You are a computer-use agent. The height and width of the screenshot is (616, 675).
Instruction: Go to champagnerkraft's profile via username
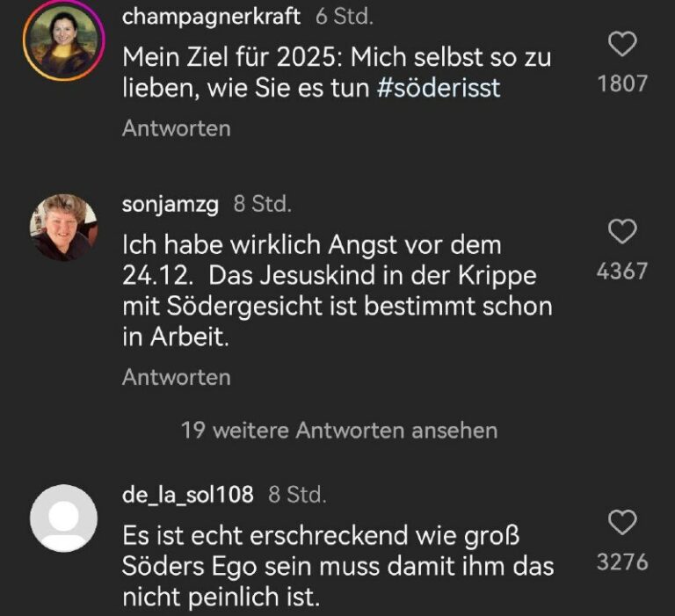[x=211, y=17]
